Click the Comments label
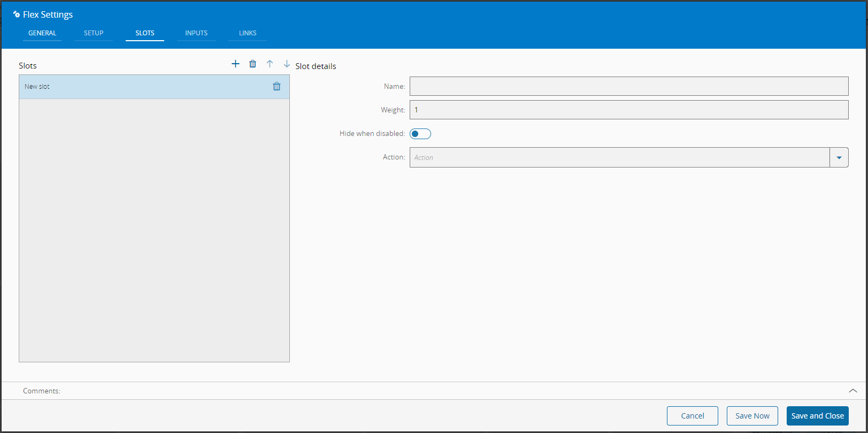 [42, 391]
